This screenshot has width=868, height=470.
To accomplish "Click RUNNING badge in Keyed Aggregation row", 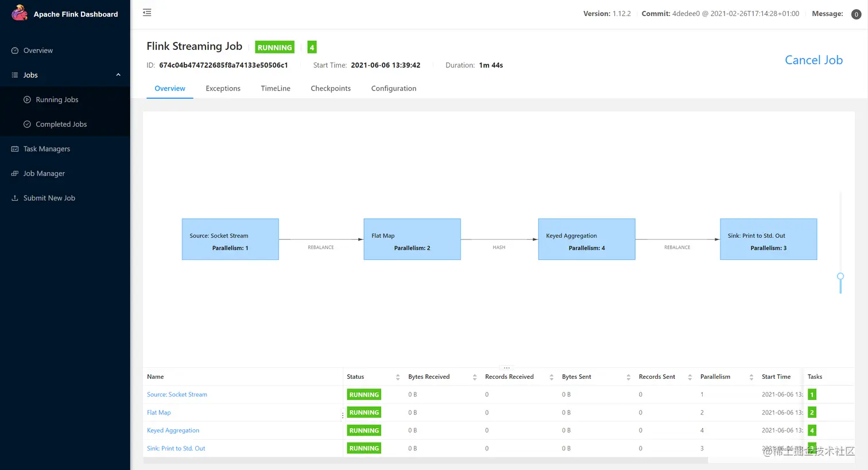I will pyautogui.click(x=364, y=430).
